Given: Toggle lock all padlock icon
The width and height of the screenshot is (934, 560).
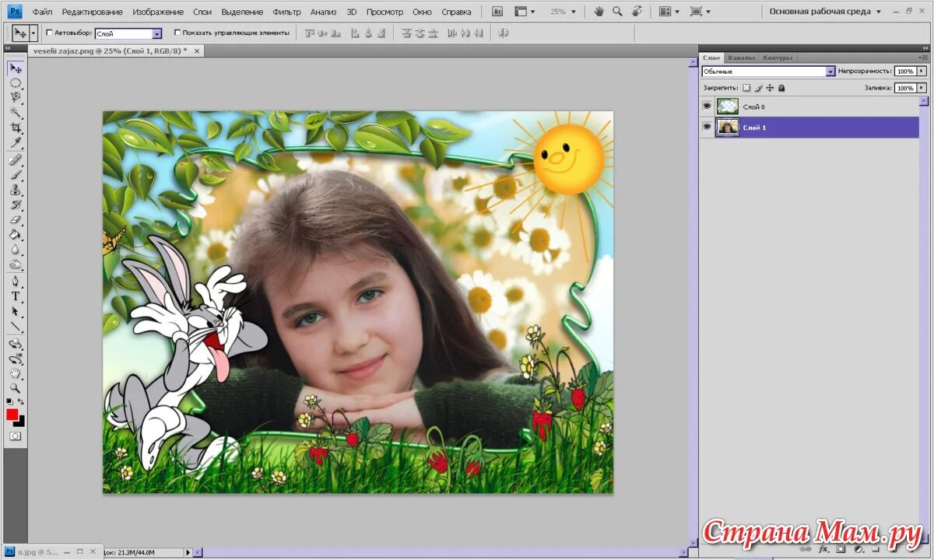Looking at the screenshot, I should coord(781,88).
